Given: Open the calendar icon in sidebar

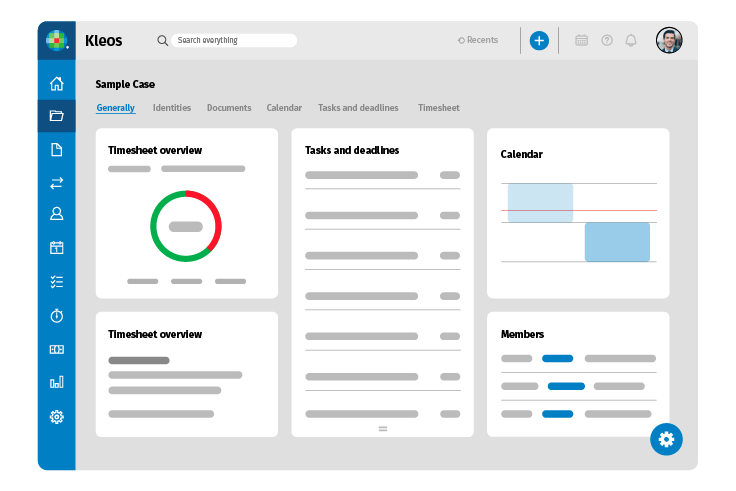Looking at the screenshot, I should point(57,248).
